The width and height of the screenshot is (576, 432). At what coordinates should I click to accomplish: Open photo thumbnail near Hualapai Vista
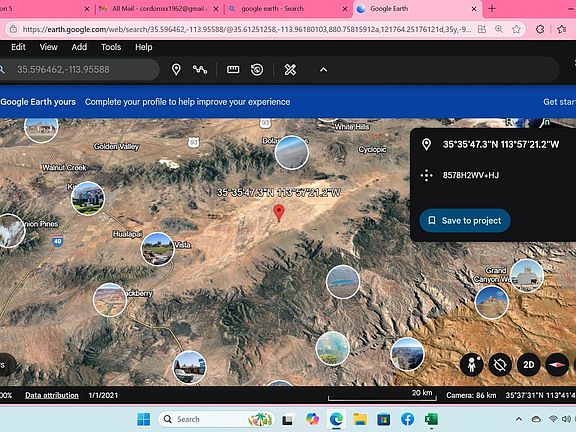(157, 249)
